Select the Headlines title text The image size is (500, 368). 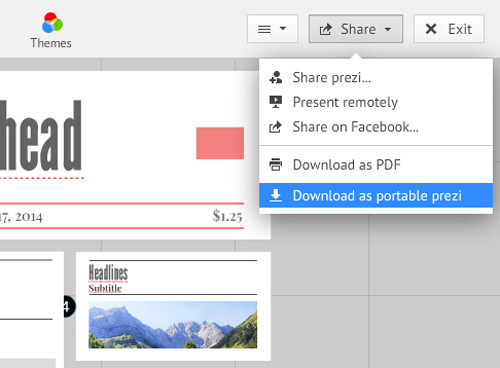(108, 272)
